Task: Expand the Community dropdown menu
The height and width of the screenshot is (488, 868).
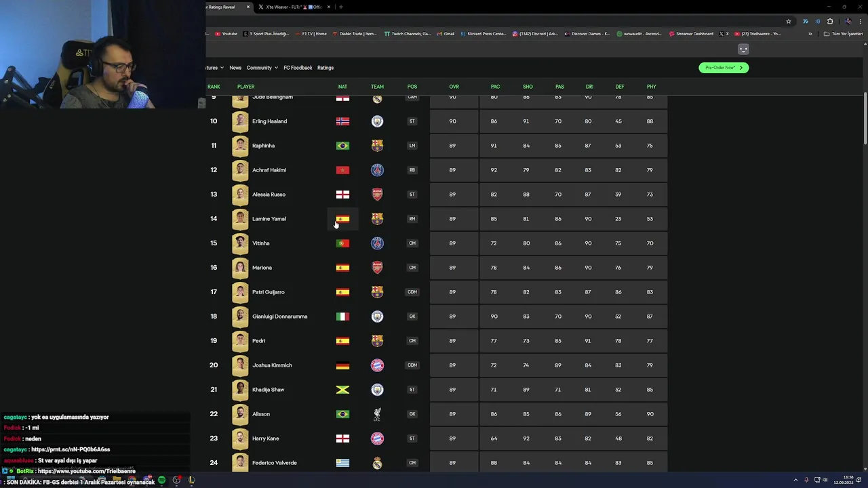Action: pos(262,68)
